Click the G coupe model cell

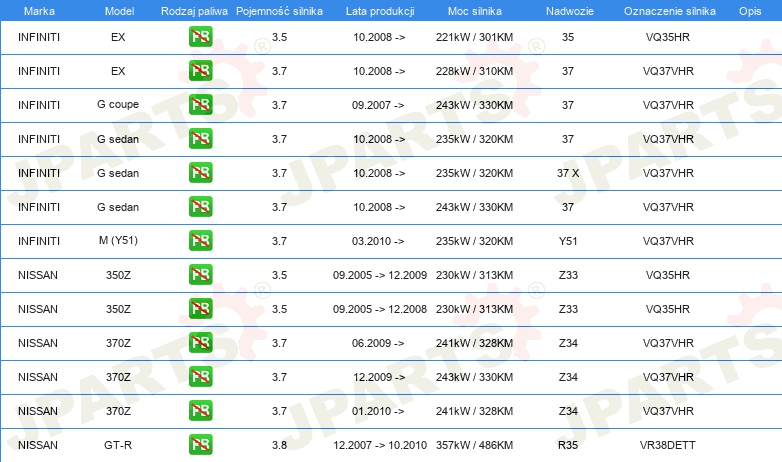118,105
